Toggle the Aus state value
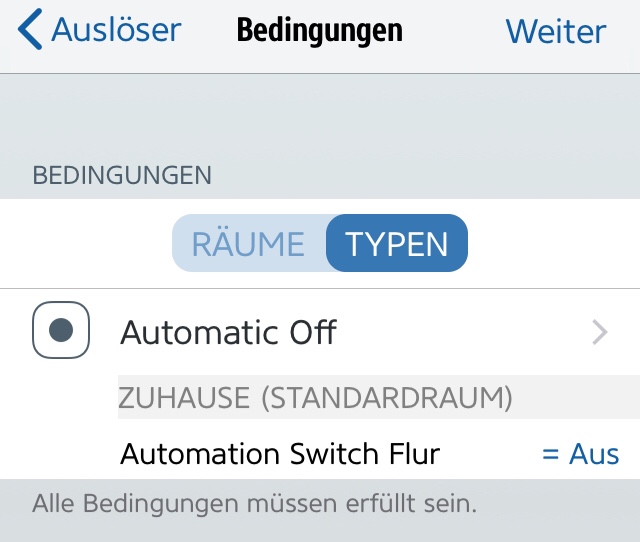Screen dimensions: 640x542 click(x=594, y=454)
